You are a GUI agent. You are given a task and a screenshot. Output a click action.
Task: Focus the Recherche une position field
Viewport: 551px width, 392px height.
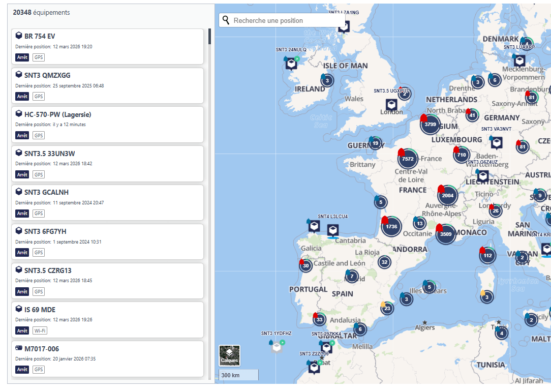(282, 20)
